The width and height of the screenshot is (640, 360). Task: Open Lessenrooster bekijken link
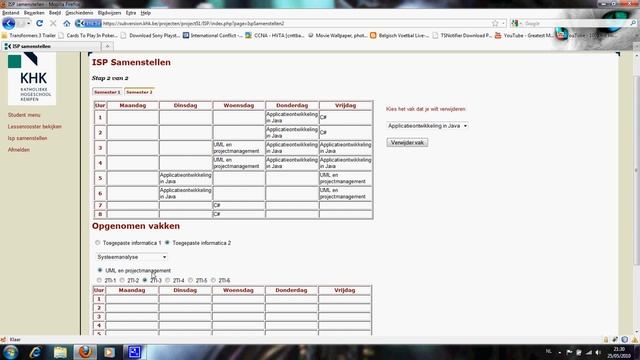click(x=35, y=127)
